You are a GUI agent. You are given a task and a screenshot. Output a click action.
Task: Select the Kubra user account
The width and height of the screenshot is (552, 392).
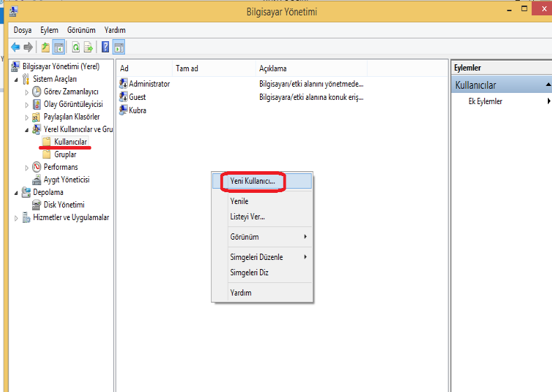pos(137,110)
